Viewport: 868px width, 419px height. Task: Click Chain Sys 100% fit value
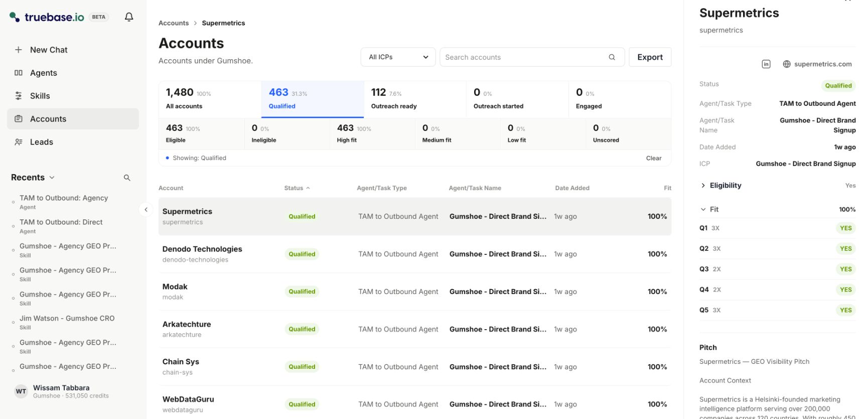657,367
